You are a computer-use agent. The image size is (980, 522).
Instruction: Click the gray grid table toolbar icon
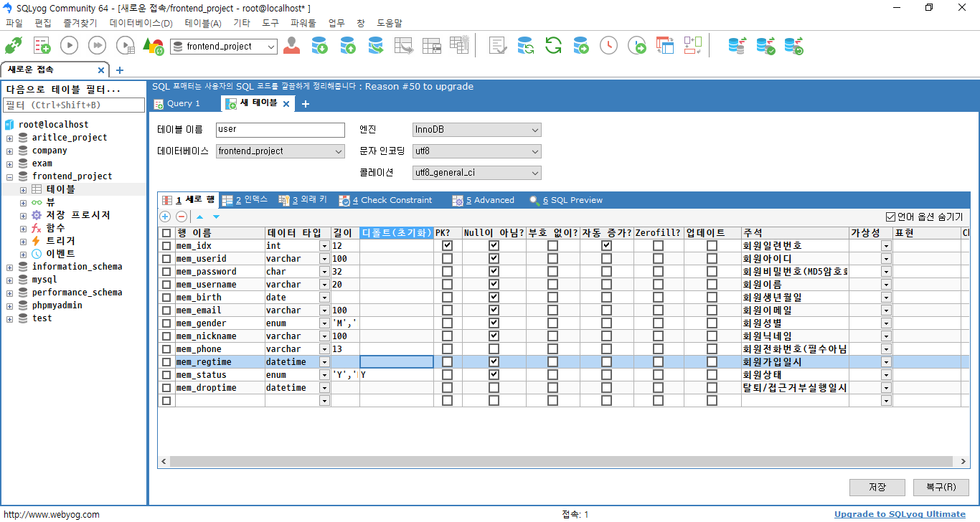(x=431, y=46)
